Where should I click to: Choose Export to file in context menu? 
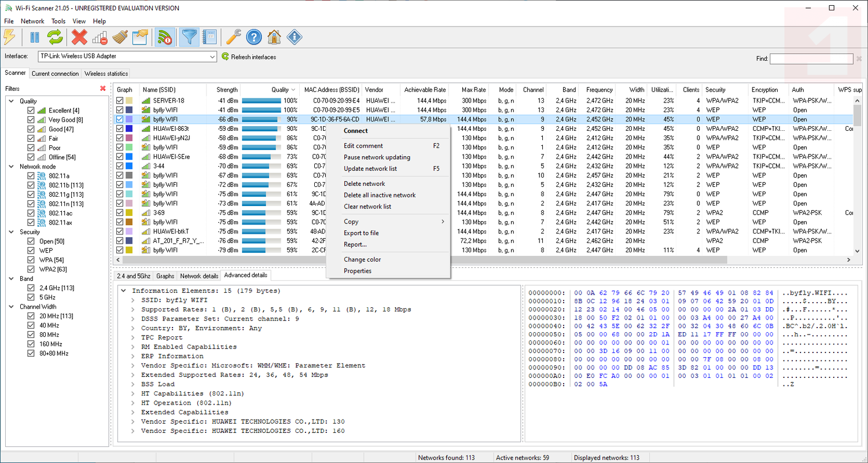pyautogui.click(x=361, y=233)
